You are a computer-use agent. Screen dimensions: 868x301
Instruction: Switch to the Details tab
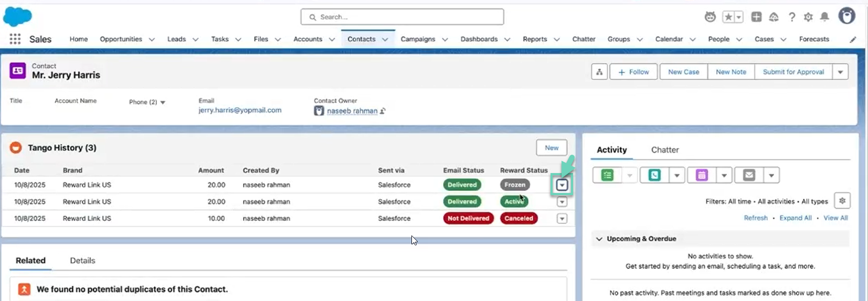pos(82,261)
